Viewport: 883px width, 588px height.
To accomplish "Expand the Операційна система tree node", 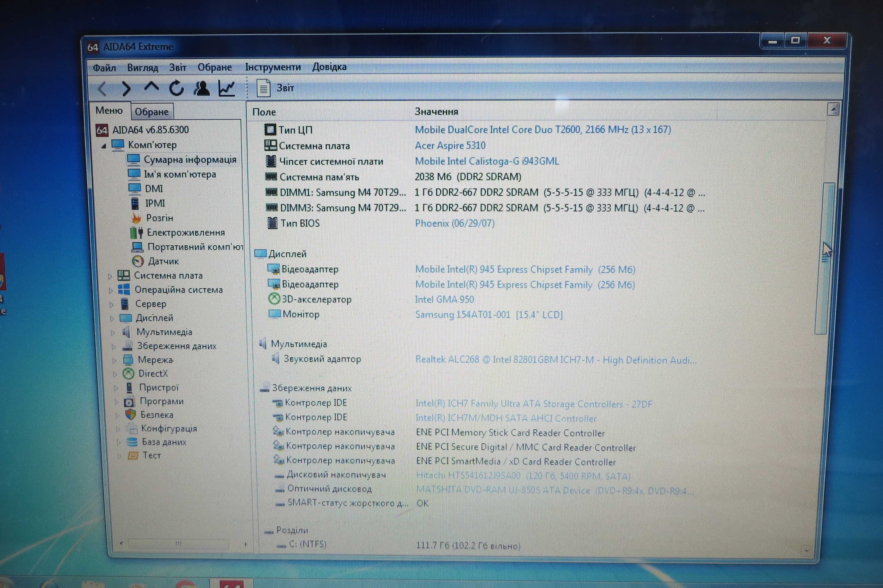I will 110,291.
